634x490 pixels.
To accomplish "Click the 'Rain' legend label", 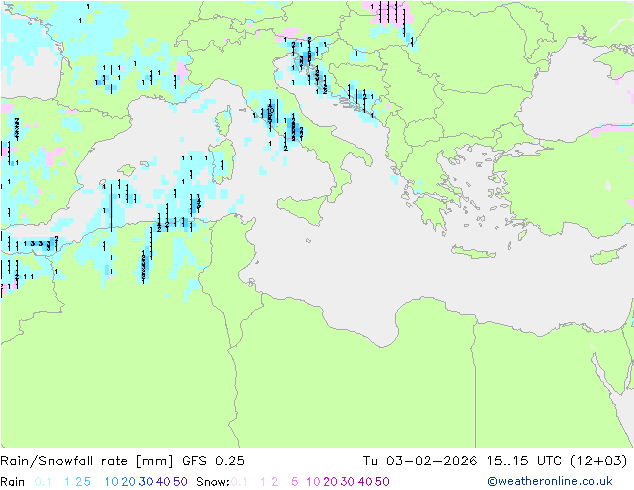I will [x=13, y=482].
